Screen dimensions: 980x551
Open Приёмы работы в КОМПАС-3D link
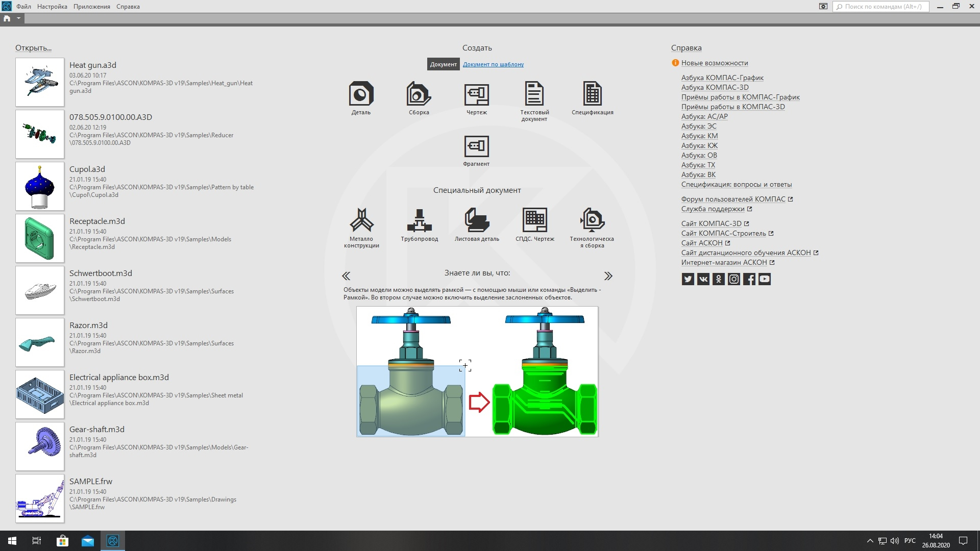click(x=733, y=107)
